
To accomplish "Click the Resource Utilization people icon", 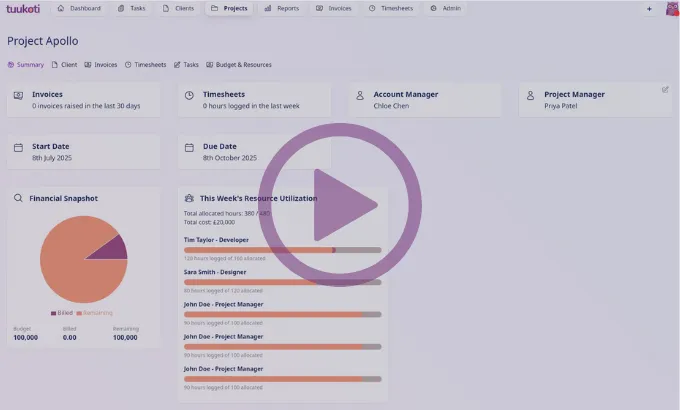I will point(189,198).
